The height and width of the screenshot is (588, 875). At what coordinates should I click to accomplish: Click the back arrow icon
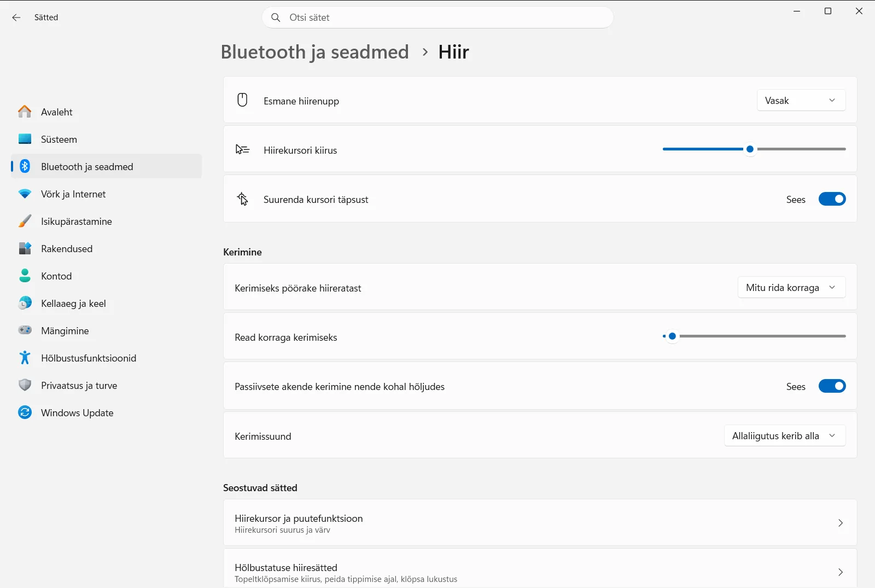click(16, 18)
